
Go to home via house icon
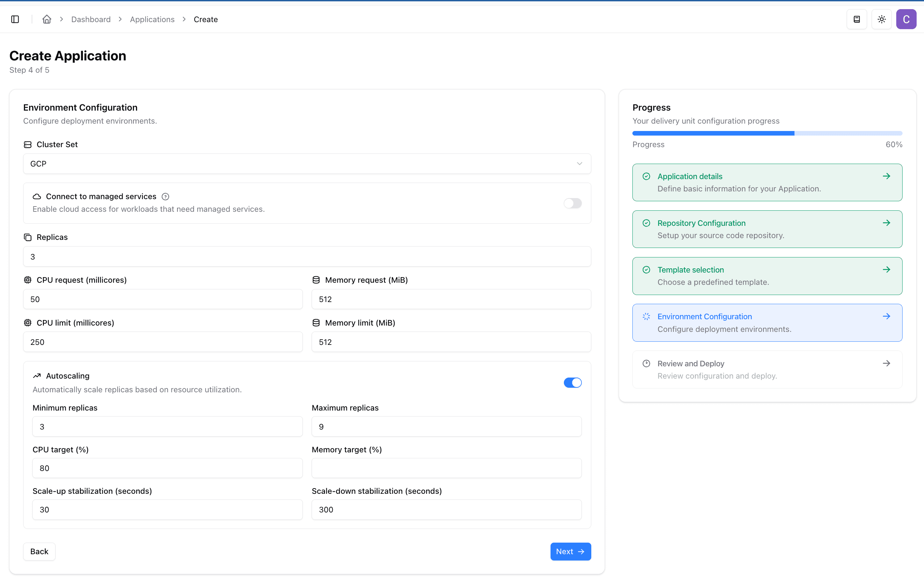(47, 19)
